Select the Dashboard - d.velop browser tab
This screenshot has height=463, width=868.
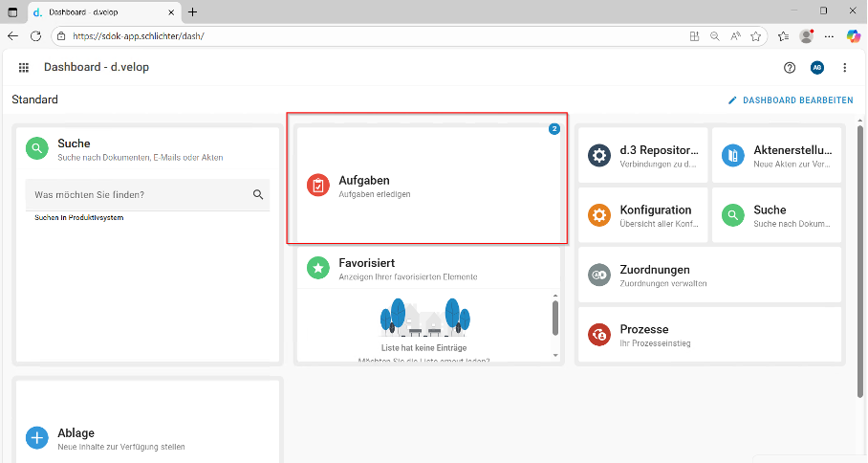pyautogui.click(x=102, y=12)
